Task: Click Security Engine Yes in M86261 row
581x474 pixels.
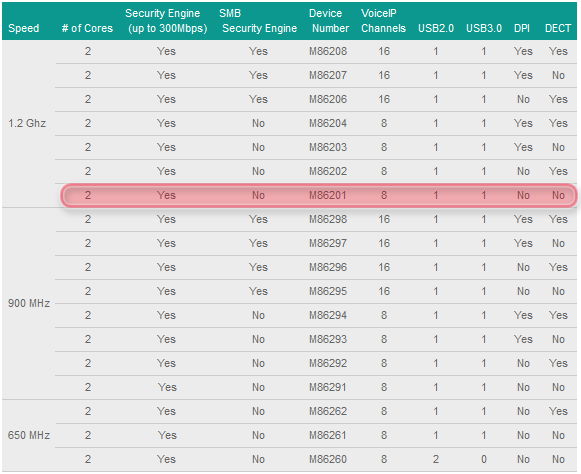Action: 167,435
